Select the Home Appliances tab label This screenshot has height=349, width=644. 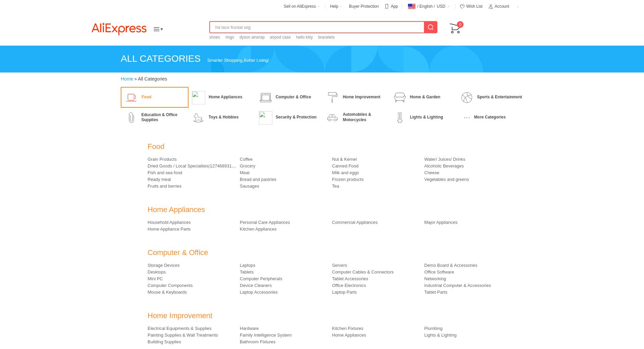[225, 97]
